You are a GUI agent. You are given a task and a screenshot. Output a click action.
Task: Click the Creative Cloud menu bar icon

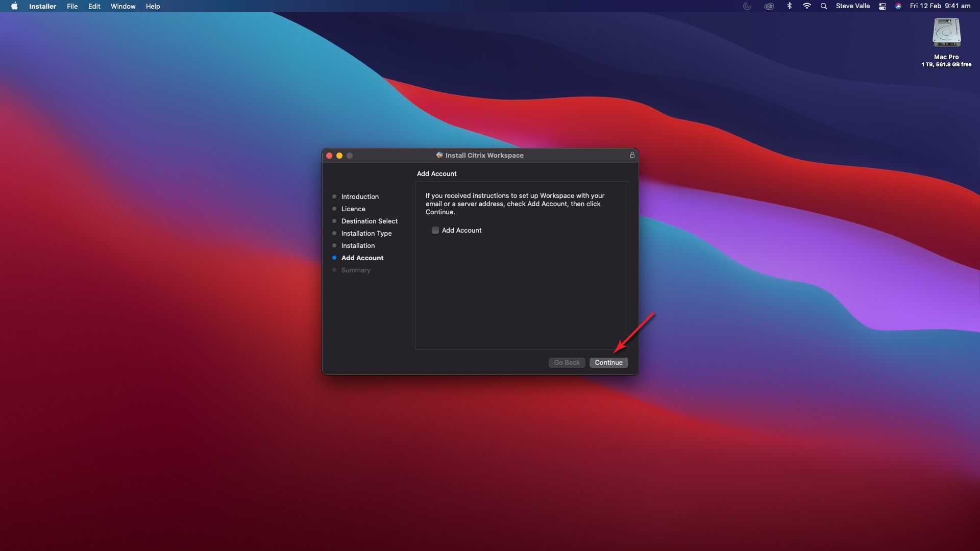pyautogui.click(x=769, y=6)
